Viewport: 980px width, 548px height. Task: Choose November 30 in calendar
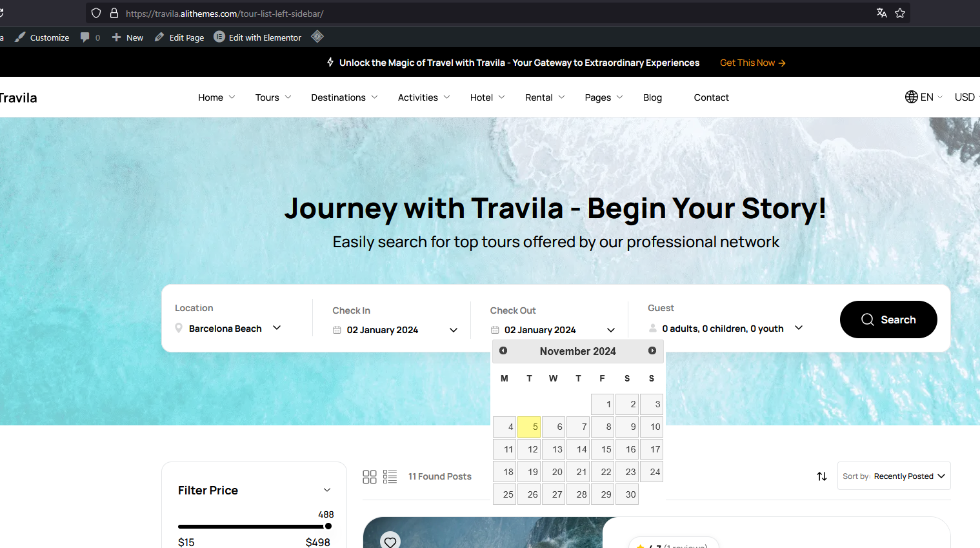pyautogui.click(x=627, y=494)
